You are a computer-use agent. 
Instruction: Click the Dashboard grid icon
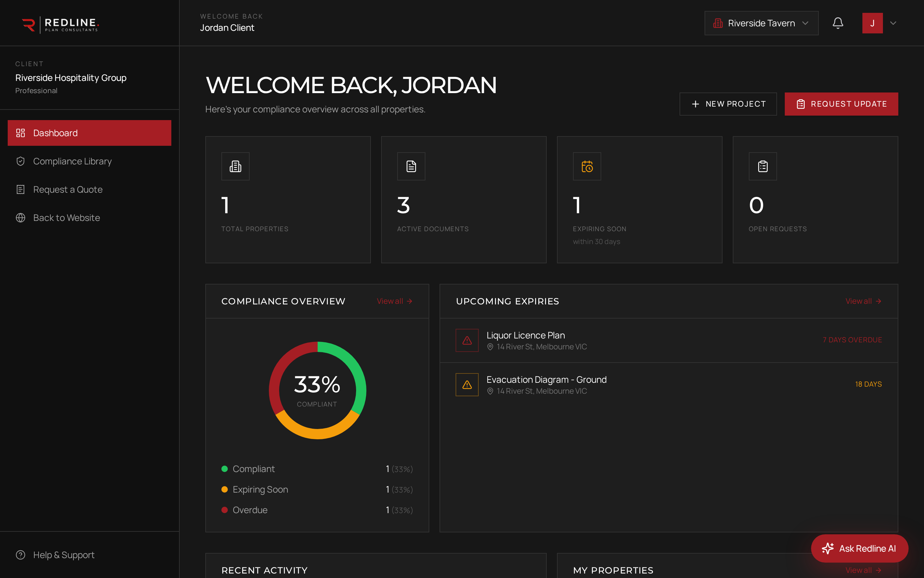pyautogui.click(x=21, y=133)
